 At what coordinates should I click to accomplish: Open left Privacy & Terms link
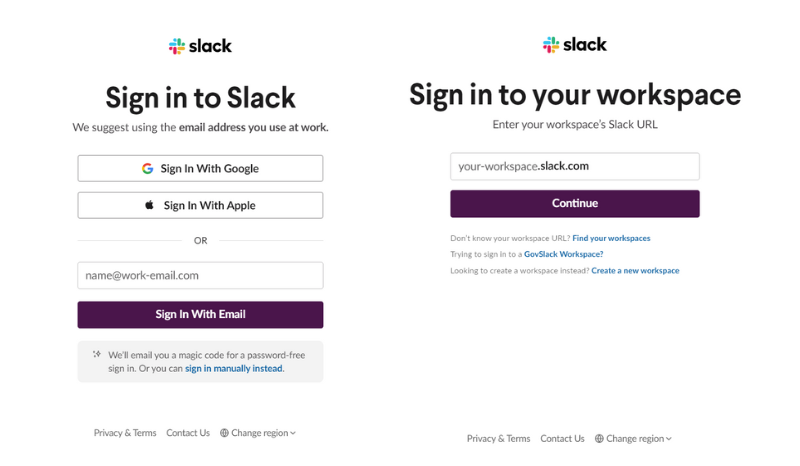tap(125, 433)
